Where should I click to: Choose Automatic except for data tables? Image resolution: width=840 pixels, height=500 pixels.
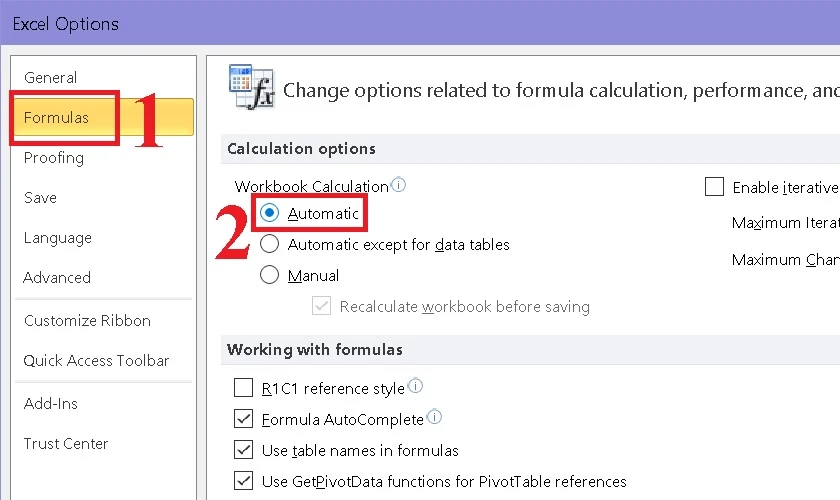click(x=269, y=244)
